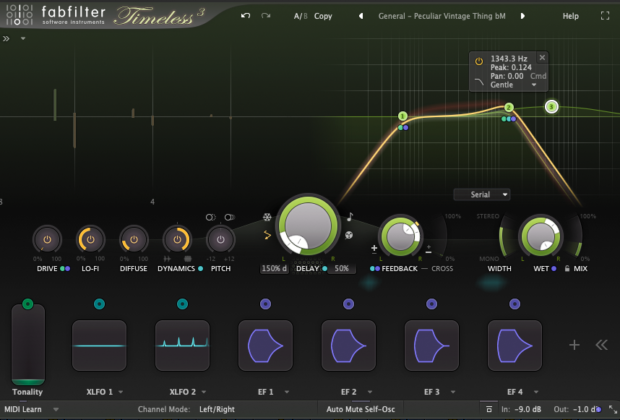Open the small dropdown arrow beside the top-left chevrons
The width and height of the screenshot is (620, 420).
pyautogui.click(x=23, y=38)
